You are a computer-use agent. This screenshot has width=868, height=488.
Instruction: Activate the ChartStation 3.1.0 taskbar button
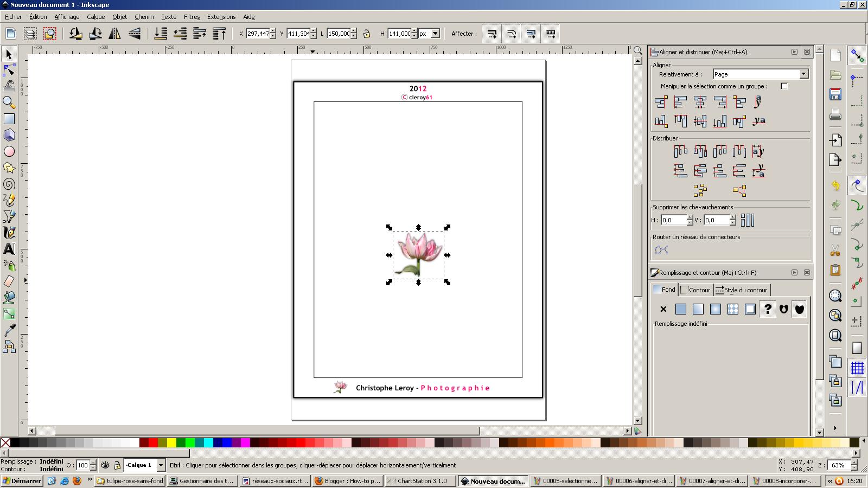point(419,481)
